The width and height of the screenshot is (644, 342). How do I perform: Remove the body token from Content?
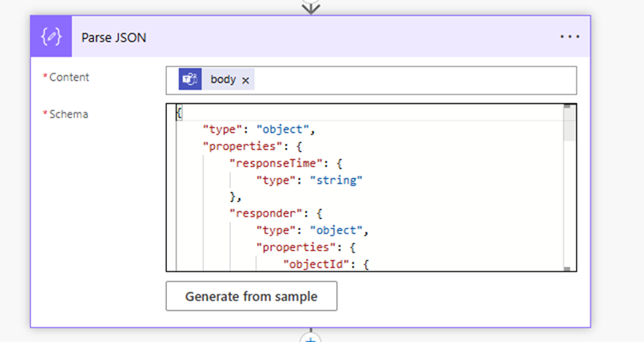coord(245,81)
